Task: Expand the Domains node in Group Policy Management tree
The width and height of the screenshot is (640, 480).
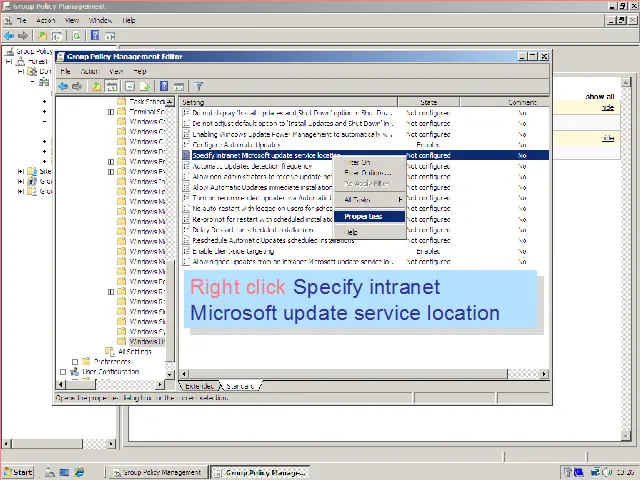Action: point(20,71)
